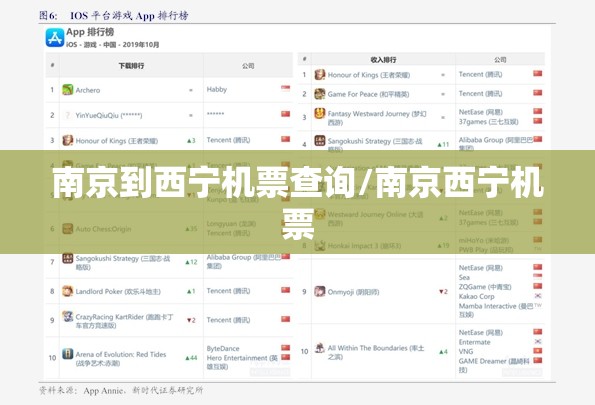Select the 'Onmyoji (阴阳师)' entry
The height and width of the screenshot is (405, 595).
click(353, 292)
